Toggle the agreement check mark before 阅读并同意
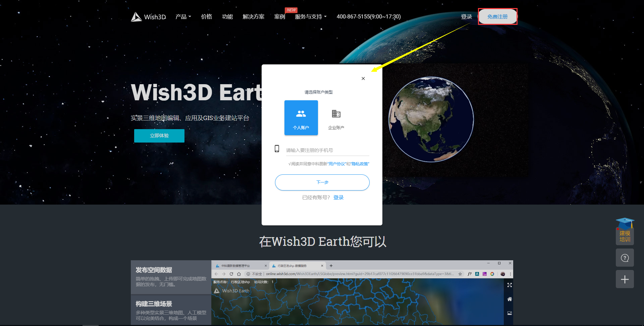Screen dimensions: 644x326 pyautogui.click(x=289, y=164)
